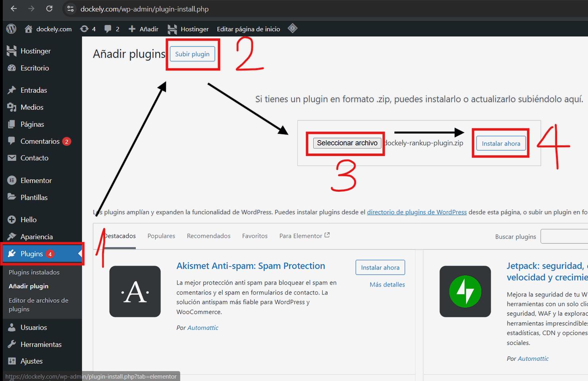Open Plugins instalados submenu item
Image resolution: width=588 pixels, height=381 pixels.
pyautogui.click(x=34, y=272)
